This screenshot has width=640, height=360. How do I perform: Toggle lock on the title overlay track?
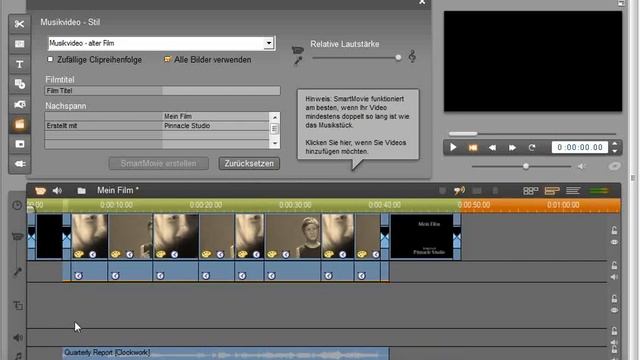(614, 299)
